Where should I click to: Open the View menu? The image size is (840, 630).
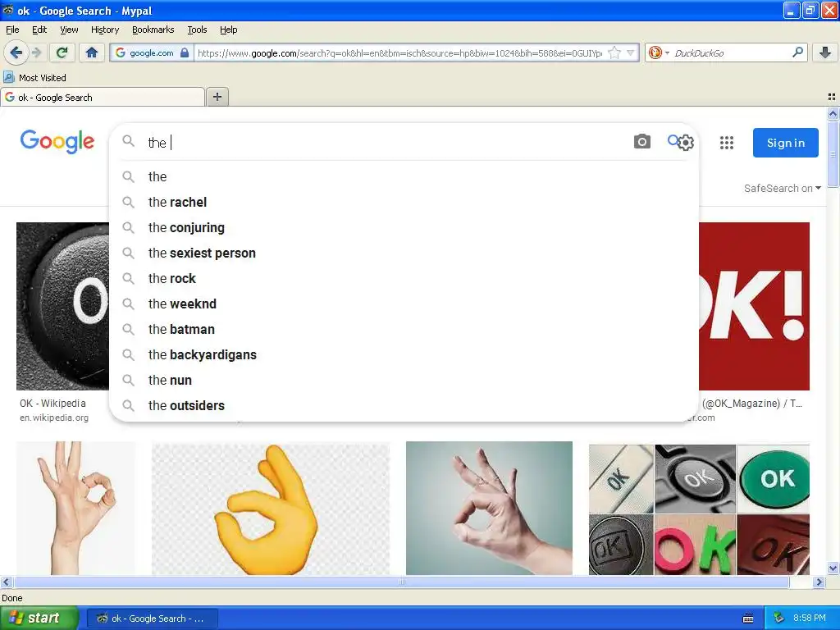click(69, 30)
